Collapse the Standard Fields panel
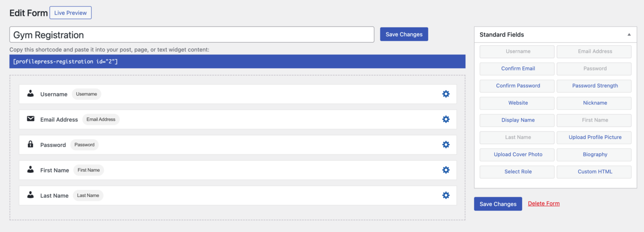644x232 pixels. click(629, 34)
